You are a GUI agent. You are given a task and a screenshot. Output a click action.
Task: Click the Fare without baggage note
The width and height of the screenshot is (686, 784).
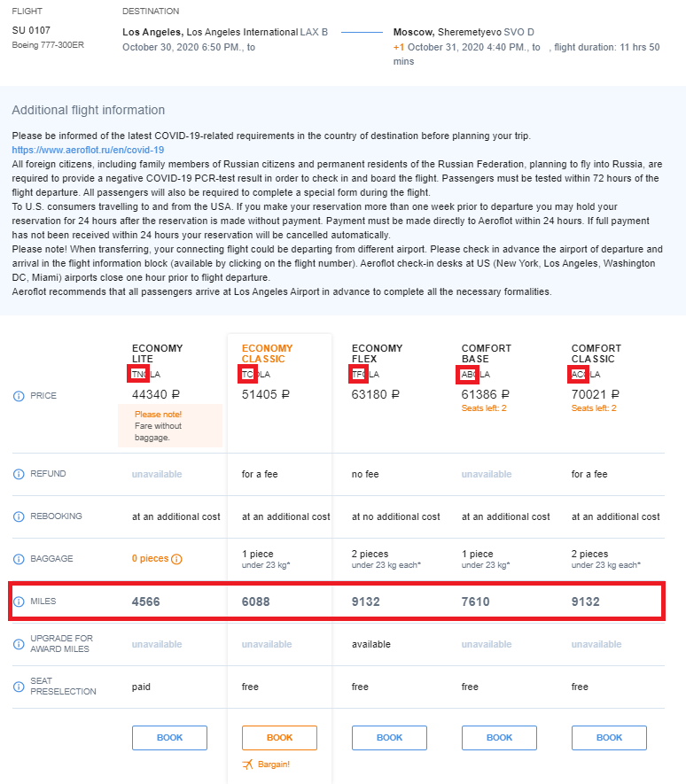tap(158, 431)
